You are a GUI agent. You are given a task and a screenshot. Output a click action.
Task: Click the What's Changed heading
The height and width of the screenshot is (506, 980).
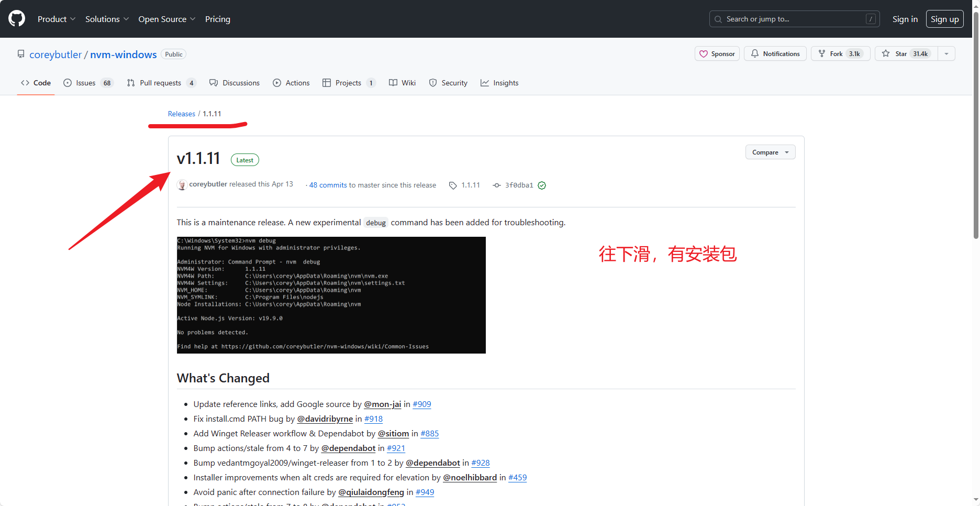[x=223, y=378]
